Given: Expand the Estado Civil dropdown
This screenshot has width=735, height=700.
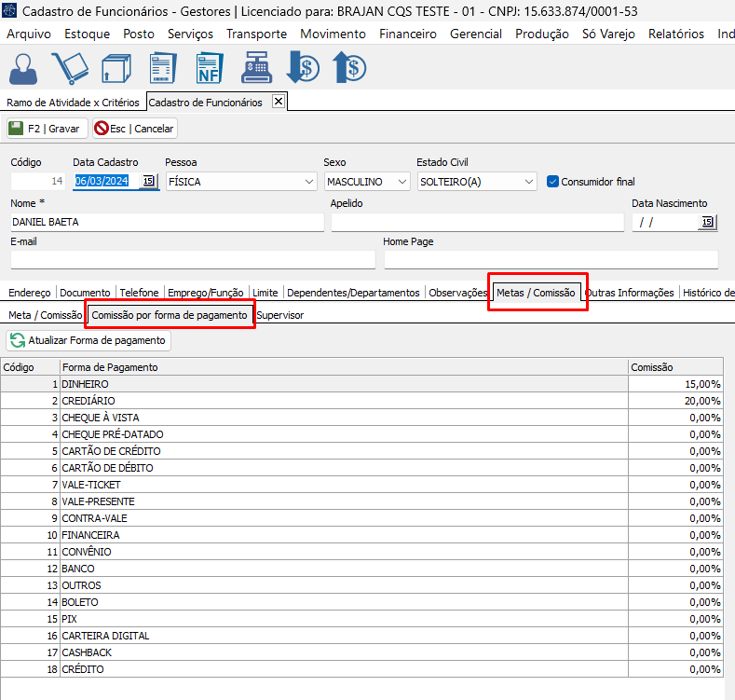Looking at the screenshot, I should point(529,182).
